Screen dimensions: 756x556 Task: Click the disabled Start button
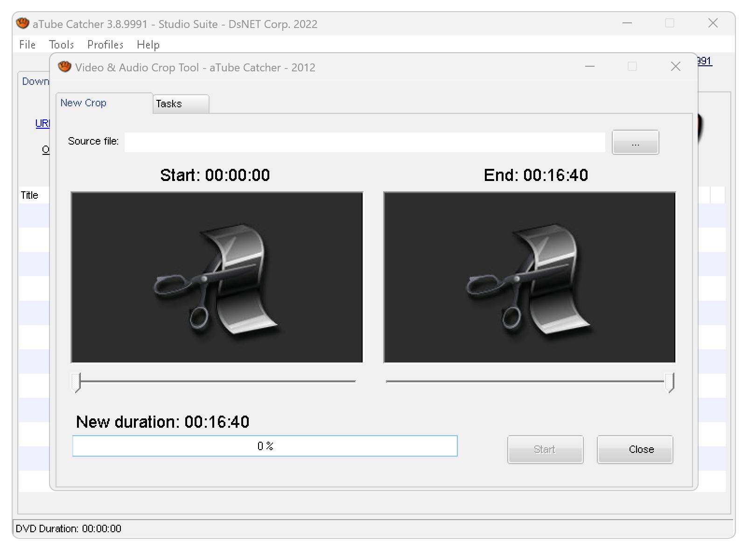tap(545, 450)
